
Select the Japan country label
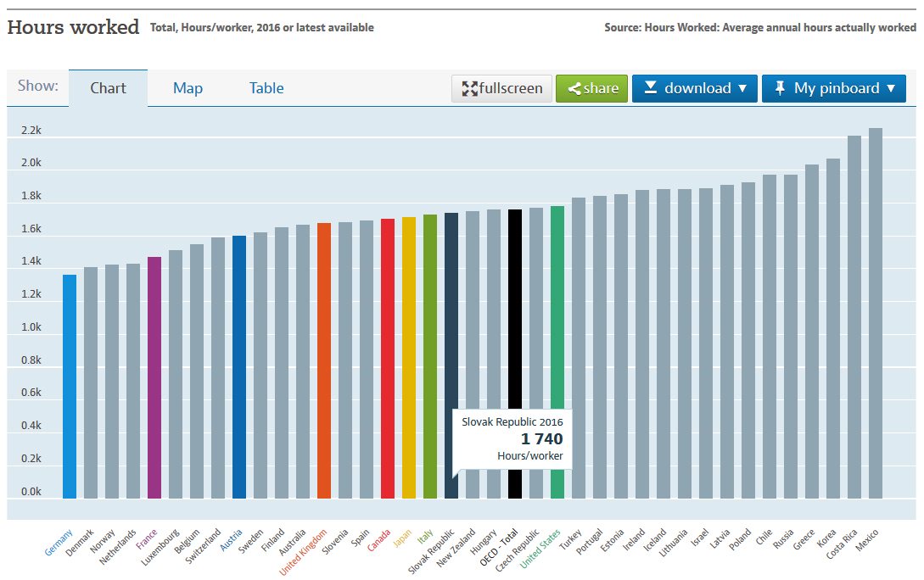click(403, 539)
